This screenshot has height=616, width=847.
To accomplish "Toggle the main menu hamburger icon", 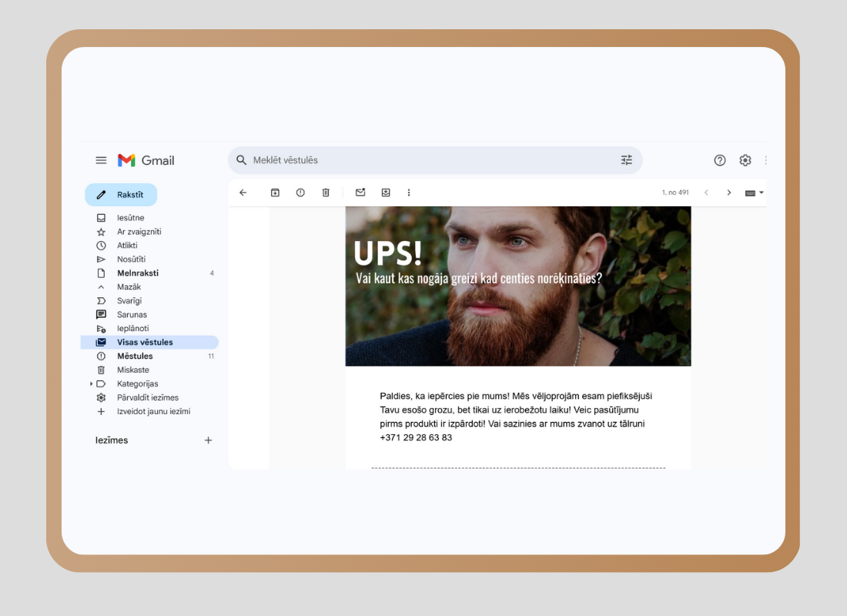I will coord(101,160).
